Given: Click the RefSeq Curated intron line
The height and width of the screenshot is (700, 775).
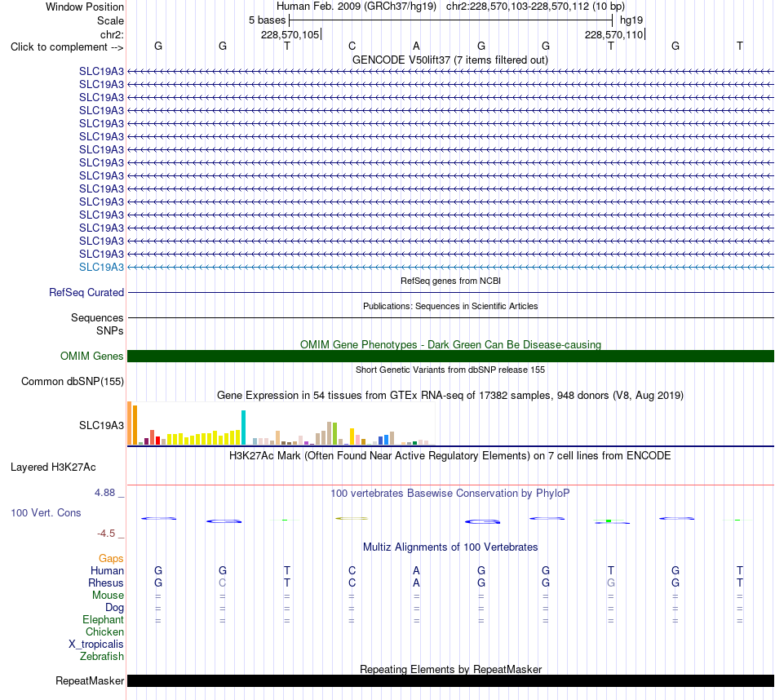Looking at the screenshot, I should click(x=450, y=292).
